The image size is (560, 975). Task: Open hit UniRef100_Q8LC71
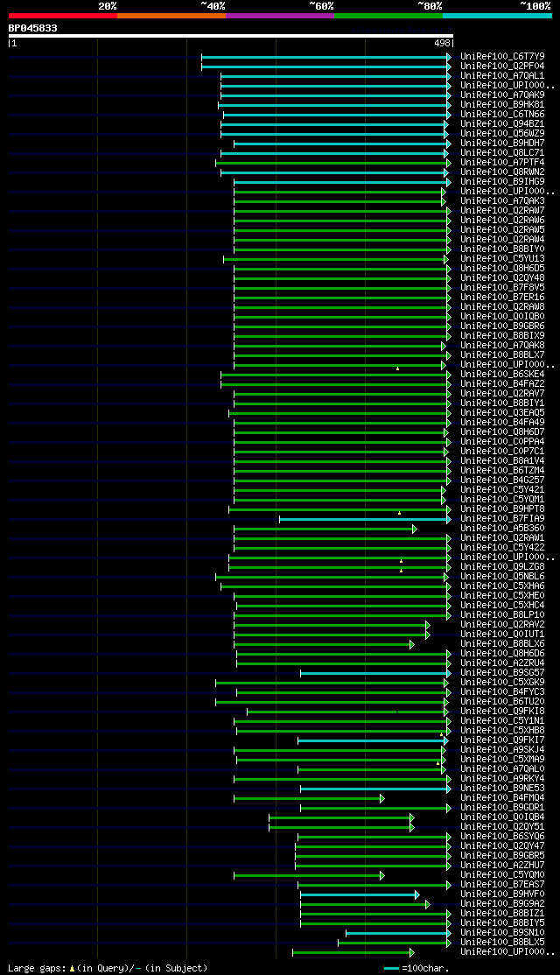point(503,152)
